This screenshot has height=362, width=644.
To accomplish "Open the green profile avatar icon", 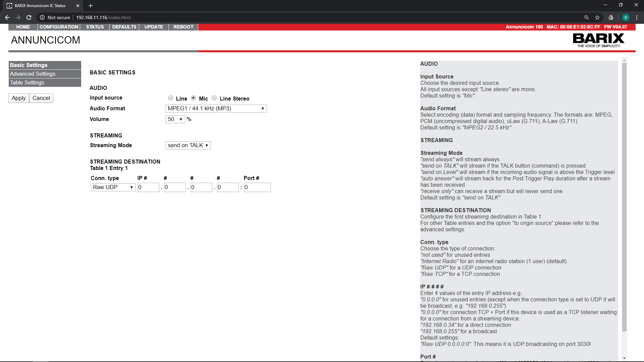I will click(x=626, y=17).
